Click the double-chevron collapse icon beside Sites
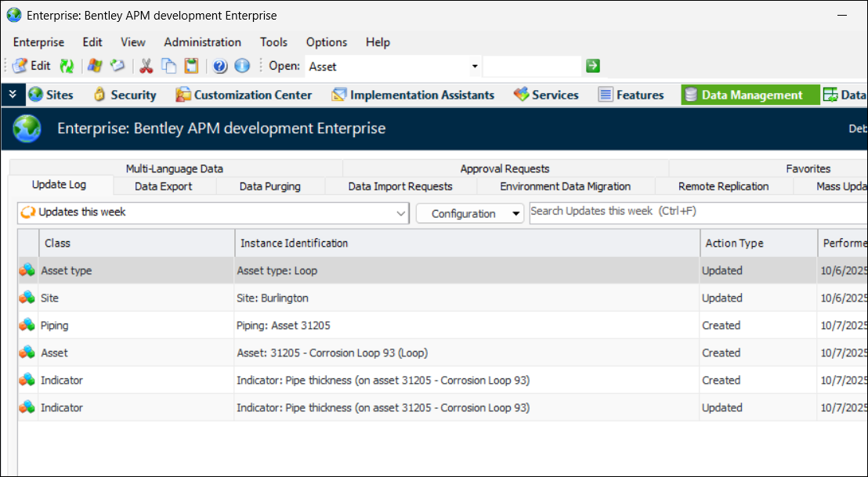The height and width of the screenshot is (477, 868). (x=12, y=95)
